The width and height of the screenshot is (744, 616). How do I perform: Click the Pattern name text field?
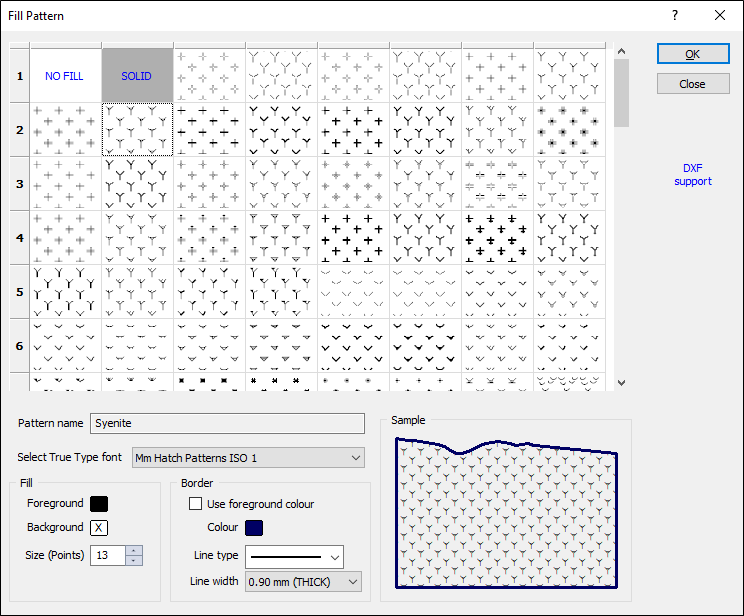pyautogui.click(x=227, y=423)
